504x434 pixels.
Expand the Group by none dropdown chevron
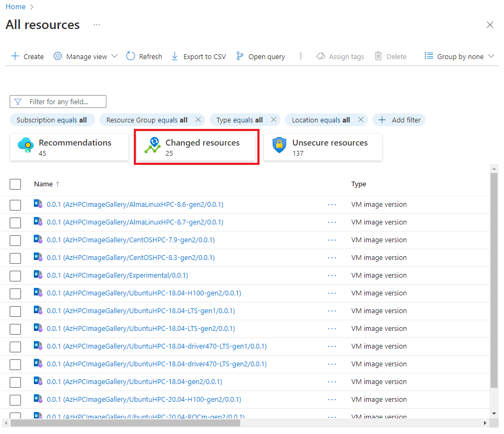[491, 56]
